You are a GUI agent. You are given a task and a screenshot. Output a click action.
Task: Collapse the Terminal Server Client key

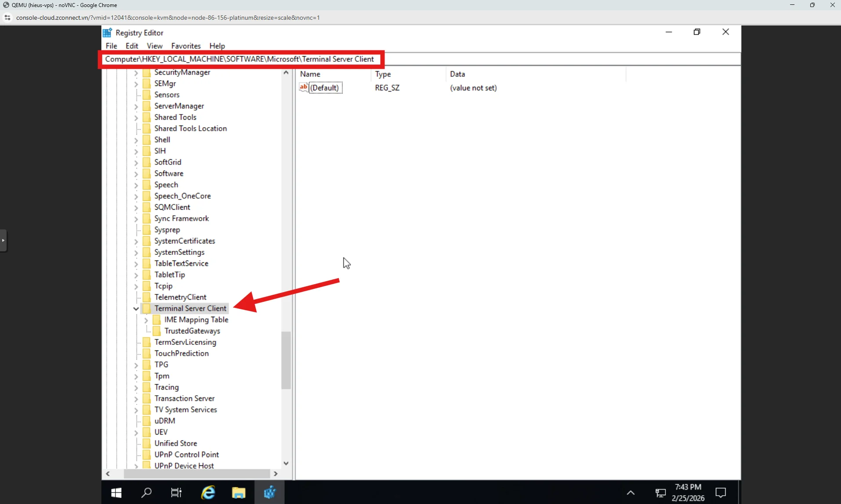point(136,308)
